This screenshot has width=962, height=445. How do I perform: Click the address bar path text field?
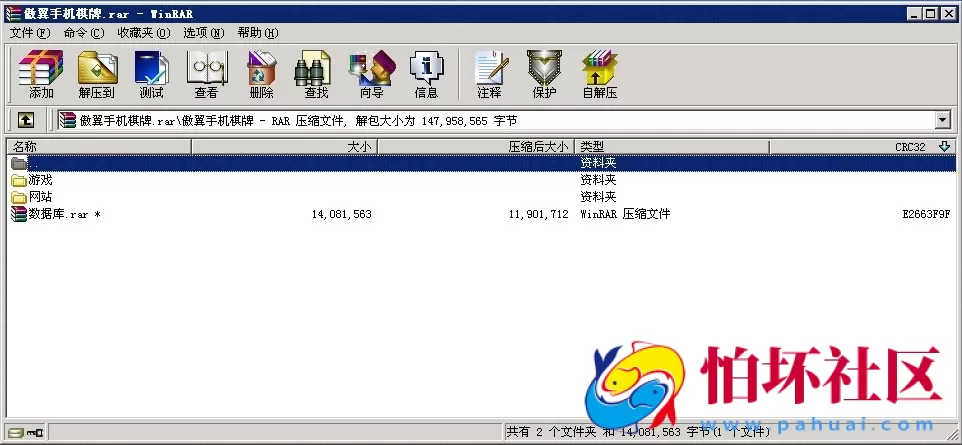pos(497,120)
